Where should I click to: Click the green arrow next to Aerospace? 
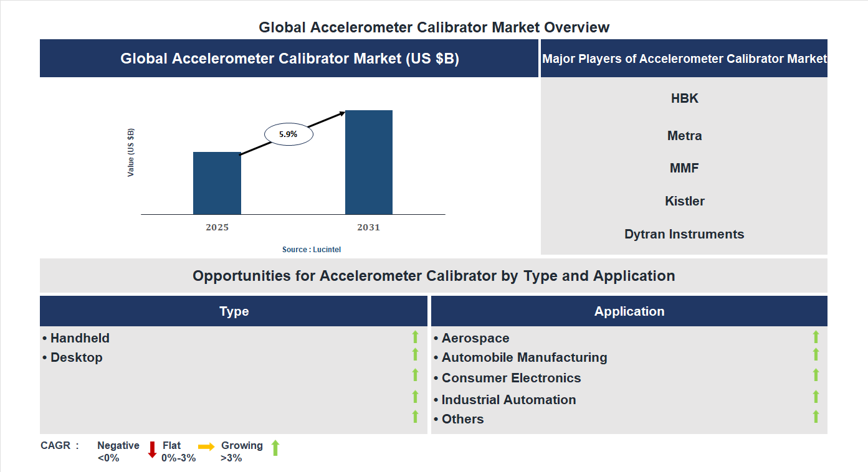[816, 337]
